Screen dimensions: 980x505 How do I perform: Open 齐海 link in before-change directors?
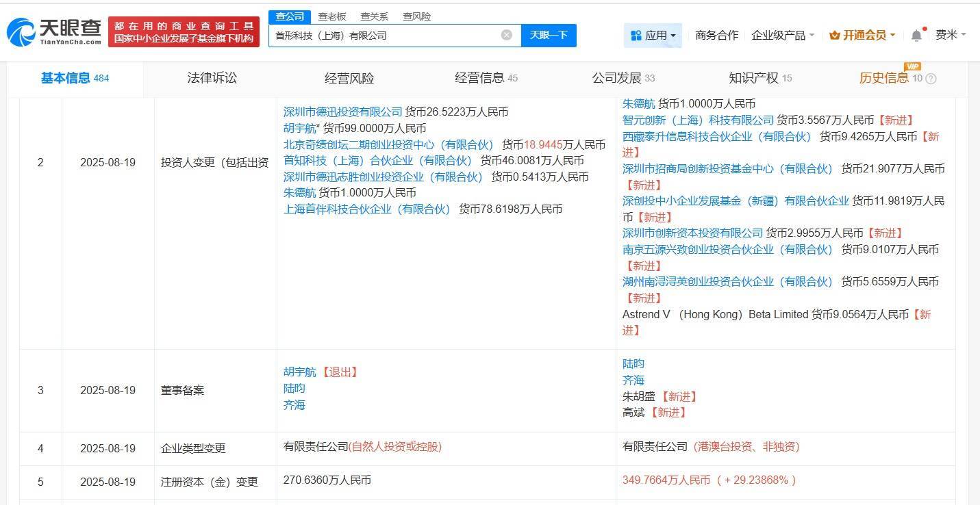(294, 405)
